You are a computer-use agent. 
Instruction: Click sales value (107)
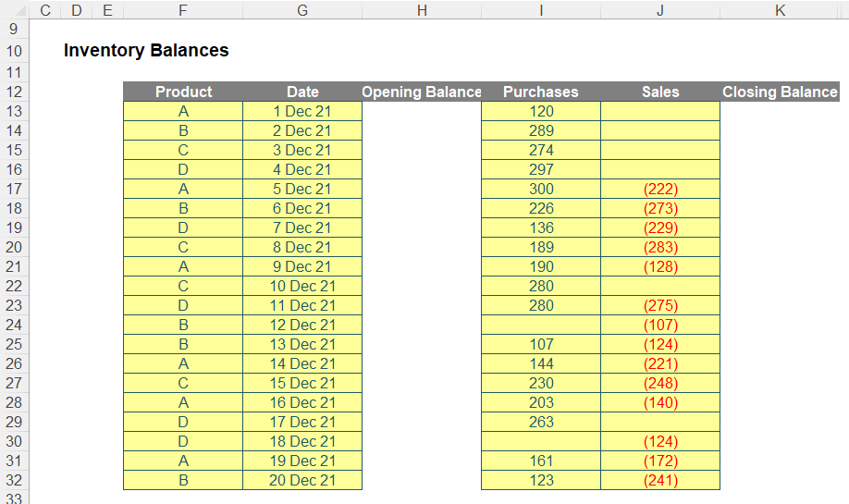pyautogui.click(x=660, y=325)
